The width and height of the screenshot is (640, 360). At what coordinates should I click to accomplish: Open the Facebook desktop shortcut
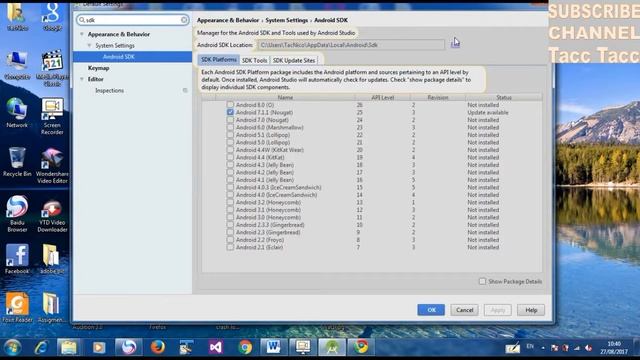[17, 259]
